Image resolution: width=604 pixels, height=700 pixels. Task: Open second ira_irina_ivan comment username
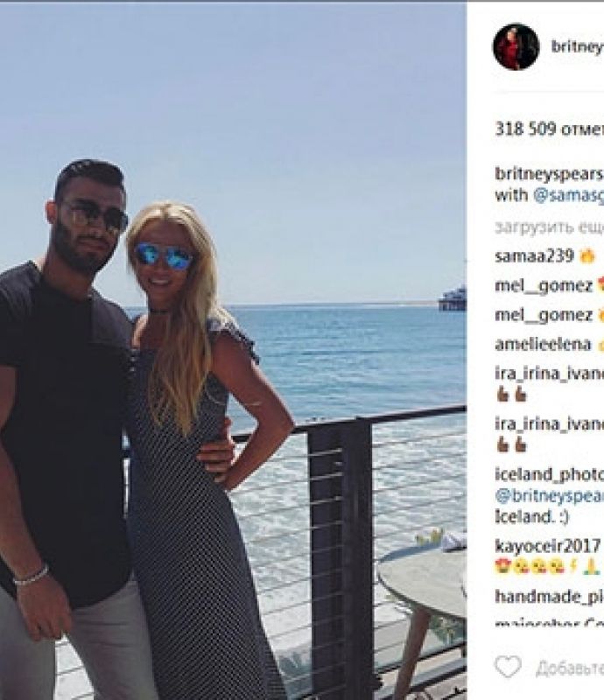(x=550, y=423)
